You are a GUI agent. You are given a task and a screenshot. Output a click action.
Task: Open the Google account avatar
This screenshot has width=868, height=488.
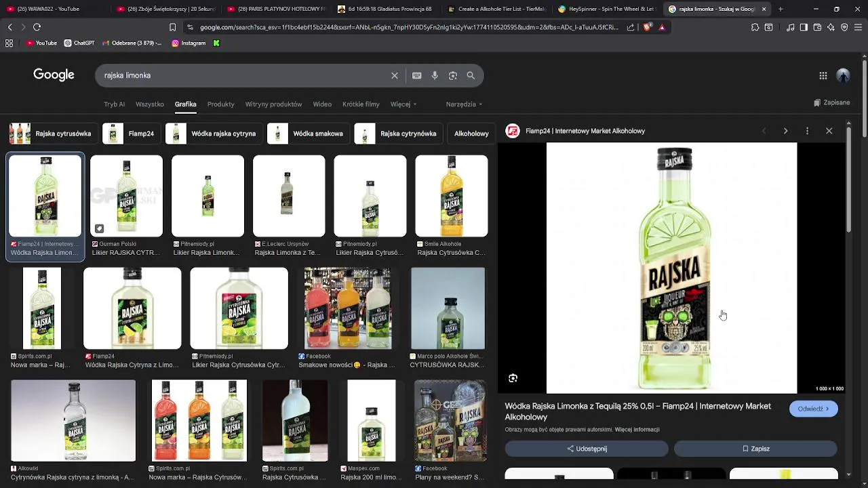click(843, 76)
